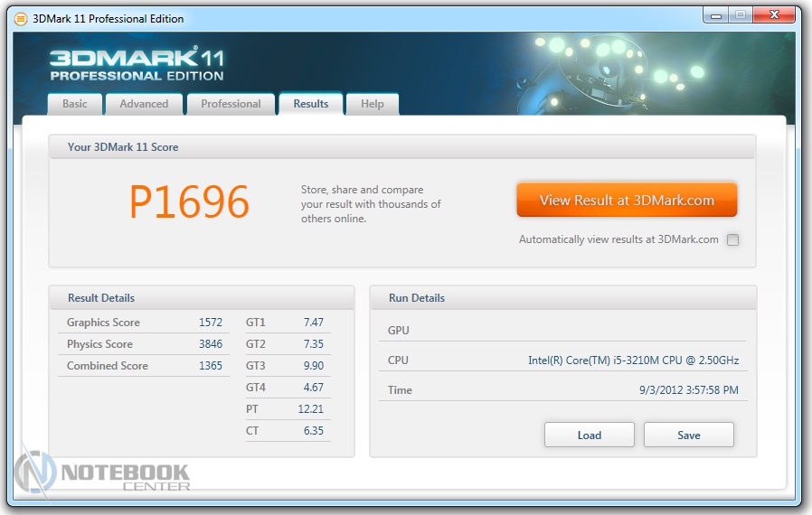Close the 3DMark 11 window
812x515 pixels.
coord(774,15)
